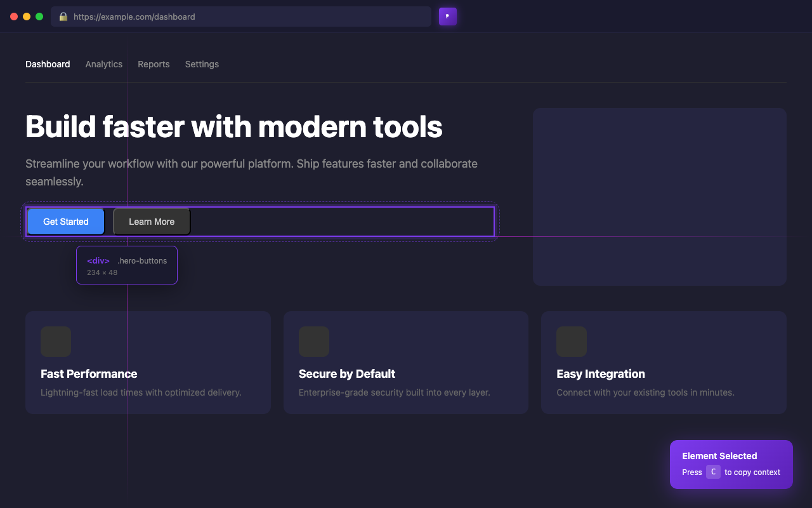
Task: Click the Learn More button
Action: coord(152,222)
